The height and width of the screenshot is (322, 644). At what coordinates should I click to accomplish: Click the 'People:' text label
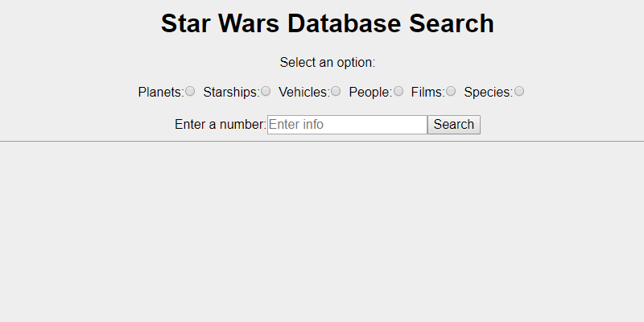point(371,93)
